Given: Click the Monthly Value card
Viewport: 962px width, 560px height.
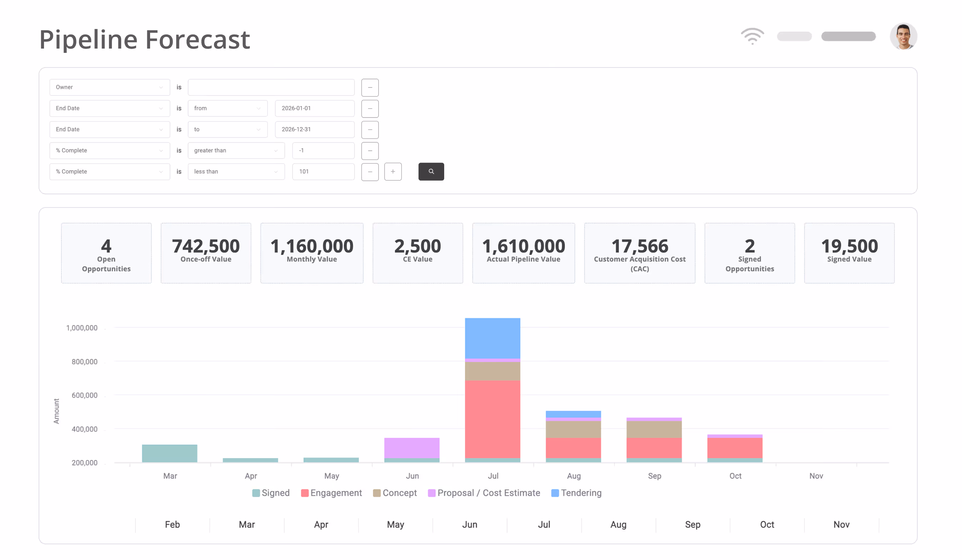Looking at the screenshot, I should [312, 253].
